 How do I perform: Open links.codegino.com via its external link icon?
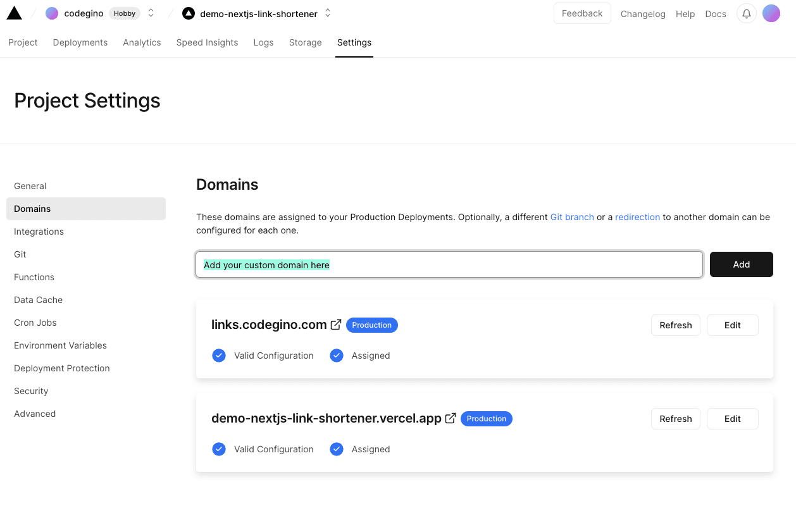pos(335,324)
